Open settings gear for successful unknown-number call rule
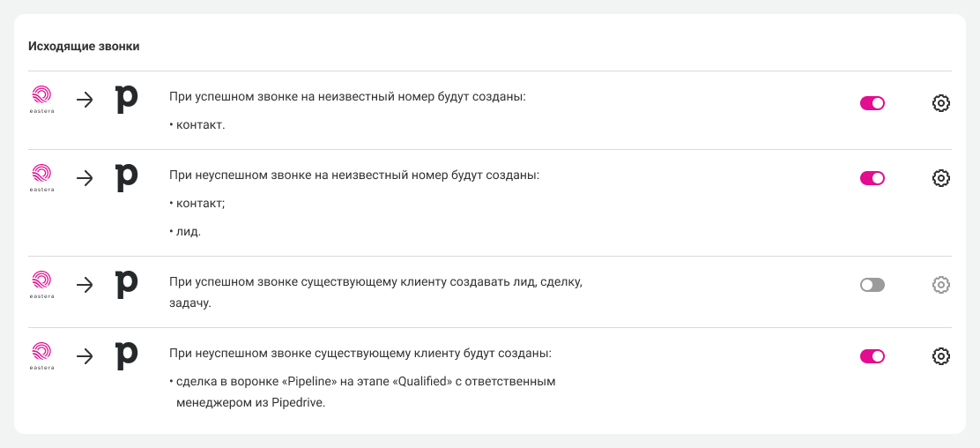Image resolution: width=980 pixels, height=448 pixels. click(940, 103)
